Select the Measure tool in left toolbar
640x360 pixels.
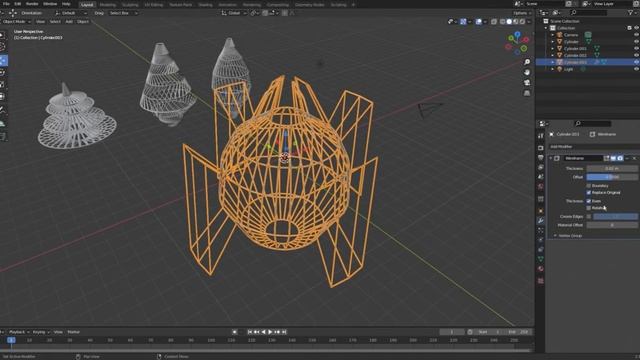pyautogui.click(x=2, y=123)
